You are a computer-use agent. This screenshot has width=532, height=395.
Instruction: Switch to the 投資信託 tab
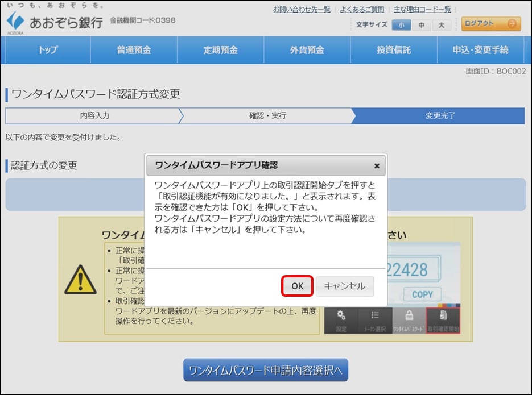(393, 50)
